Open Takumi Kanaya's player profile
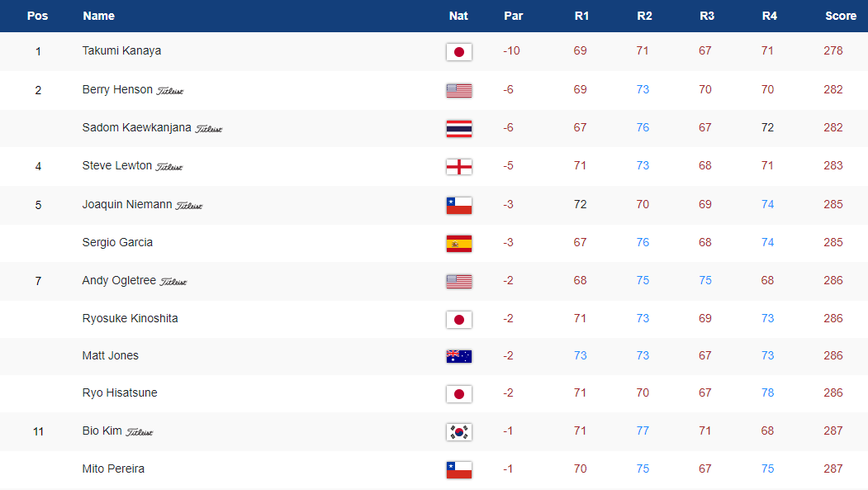 pos(121,50)
